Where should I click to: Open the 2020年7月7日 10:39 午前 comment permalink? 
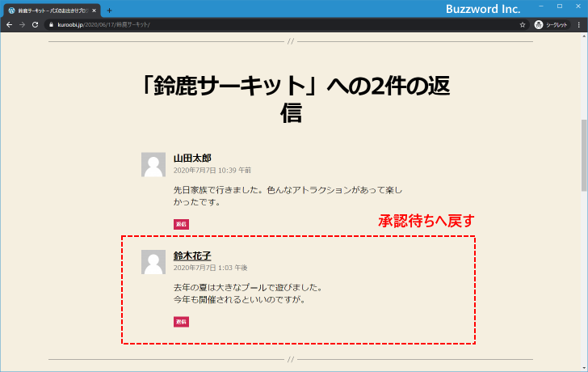pyautogui.click(x=212, y=171)
